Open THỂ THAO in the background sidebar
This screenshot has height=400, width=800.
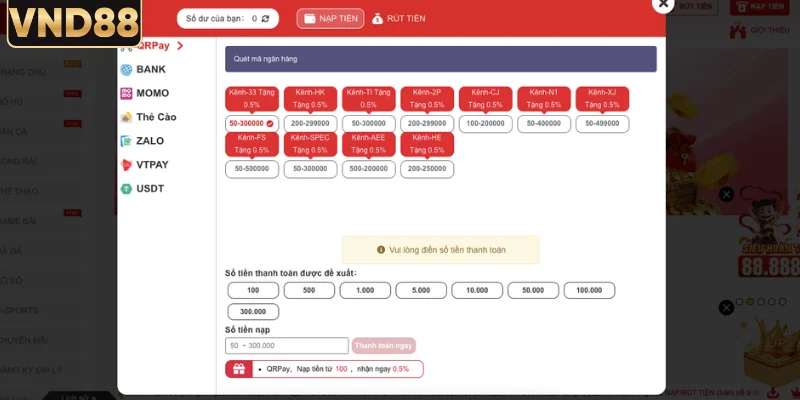click(19, 191)
